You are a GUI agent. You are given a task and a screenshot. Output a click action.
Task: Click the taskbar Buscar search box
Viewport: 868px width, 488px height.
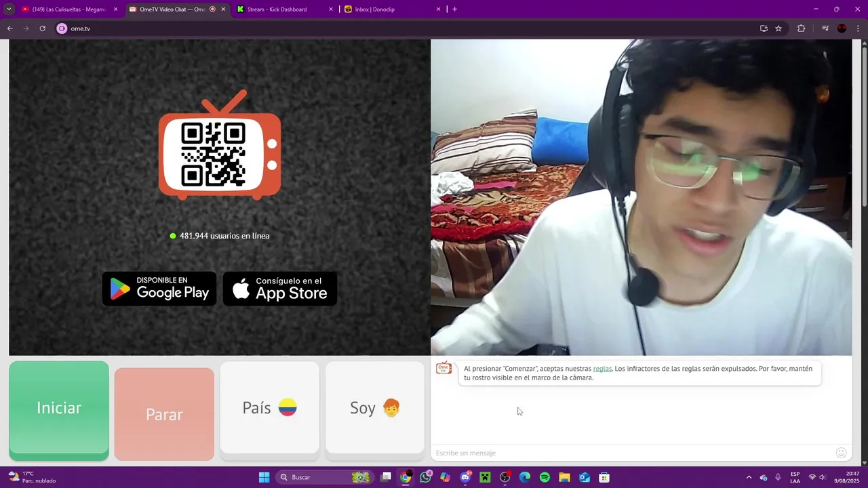(323, 477)
